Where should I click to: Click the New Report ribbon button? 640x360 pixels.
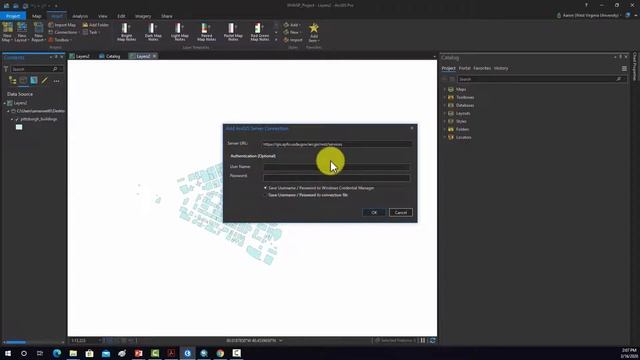click(x=38, y=32)
